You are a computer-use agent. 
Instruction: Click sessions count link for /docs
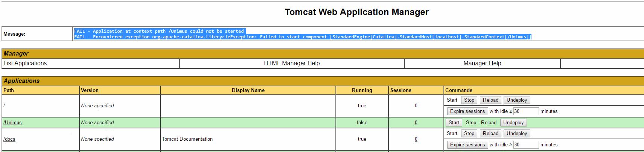pyautogui.click(x=416, y=139)
